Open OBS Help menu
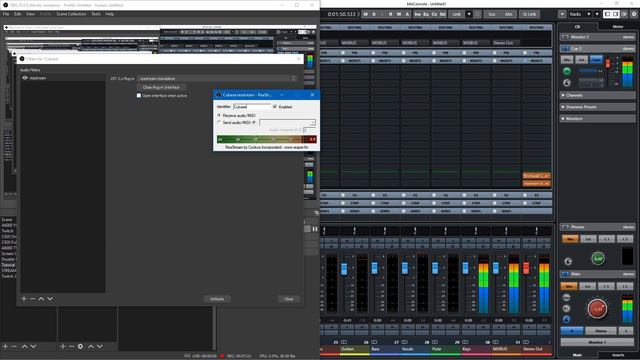 pos(109,14)
